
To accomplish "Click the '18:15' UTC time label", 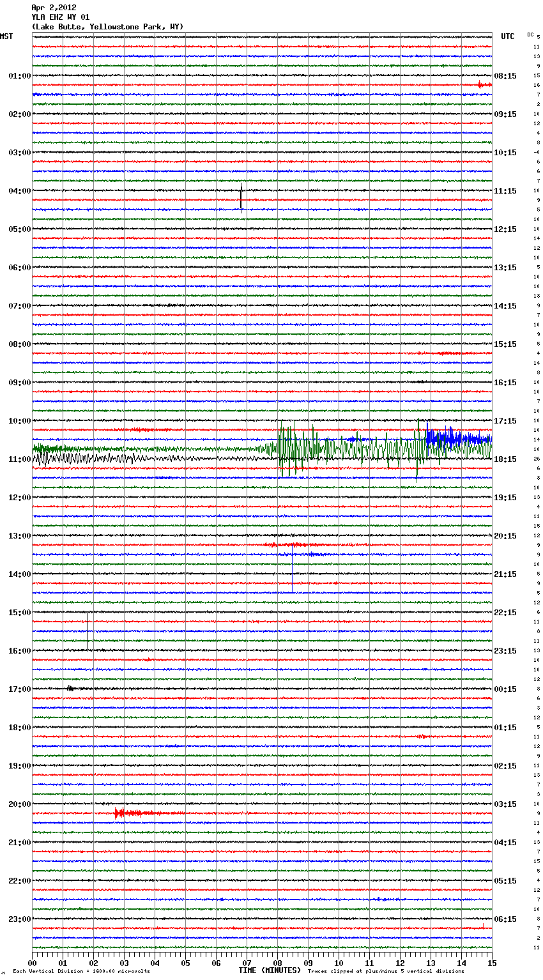I will coord(505,459).
